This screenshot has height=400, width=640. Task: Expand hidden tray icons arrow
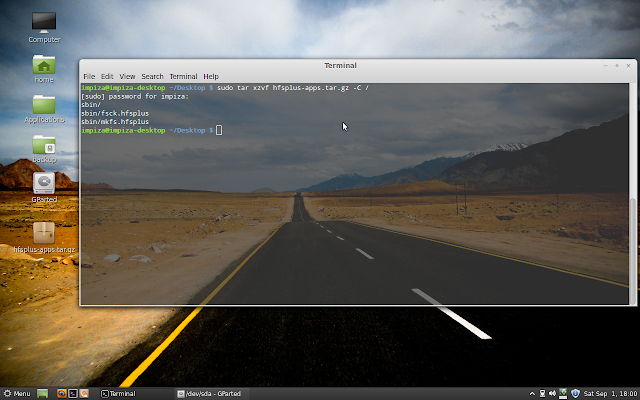(x=532, y=393)
